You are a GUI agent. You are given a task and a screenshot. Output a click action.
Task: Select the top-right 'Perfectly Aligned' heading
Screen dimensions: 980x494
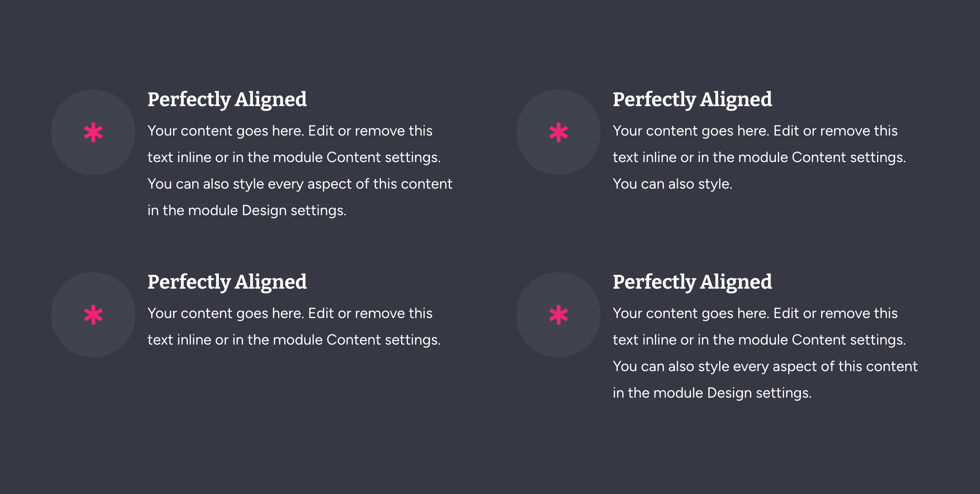(693, 100)
